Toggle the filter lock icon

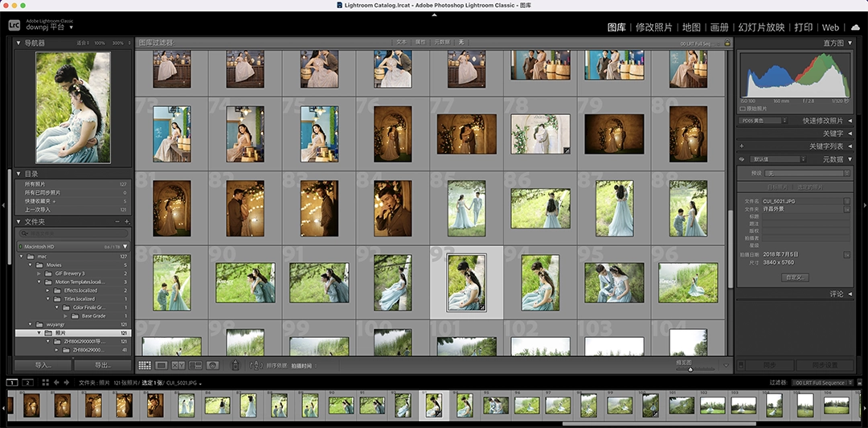click(x=727, y=43)
